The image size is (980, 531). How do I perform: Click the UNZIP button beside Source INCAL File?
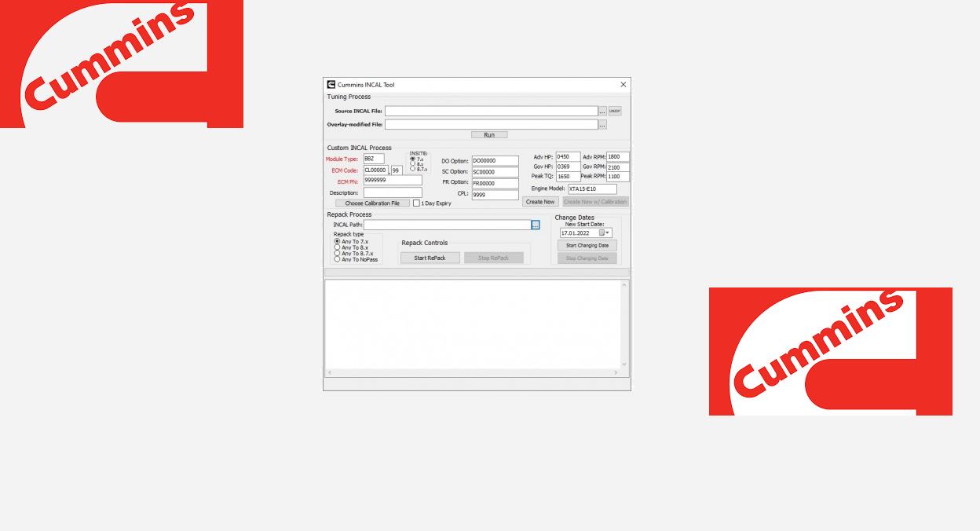tap(615, 112)
